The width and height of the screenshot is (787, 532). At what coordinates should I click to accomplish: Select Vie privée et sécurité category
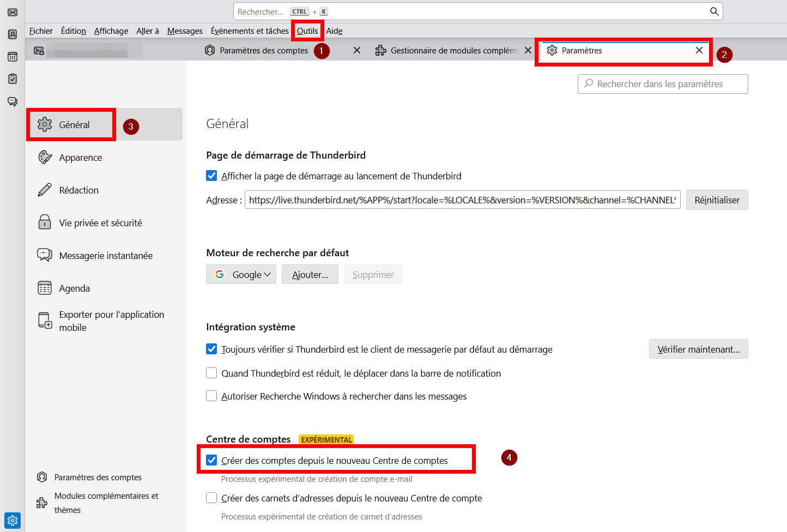click(104, 222)
